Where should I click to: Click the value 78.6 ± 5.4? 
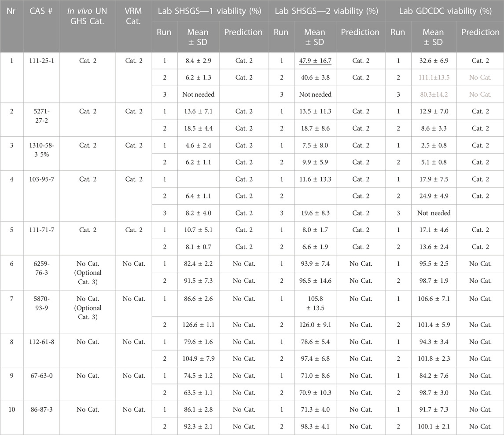[x=315, y=342]
